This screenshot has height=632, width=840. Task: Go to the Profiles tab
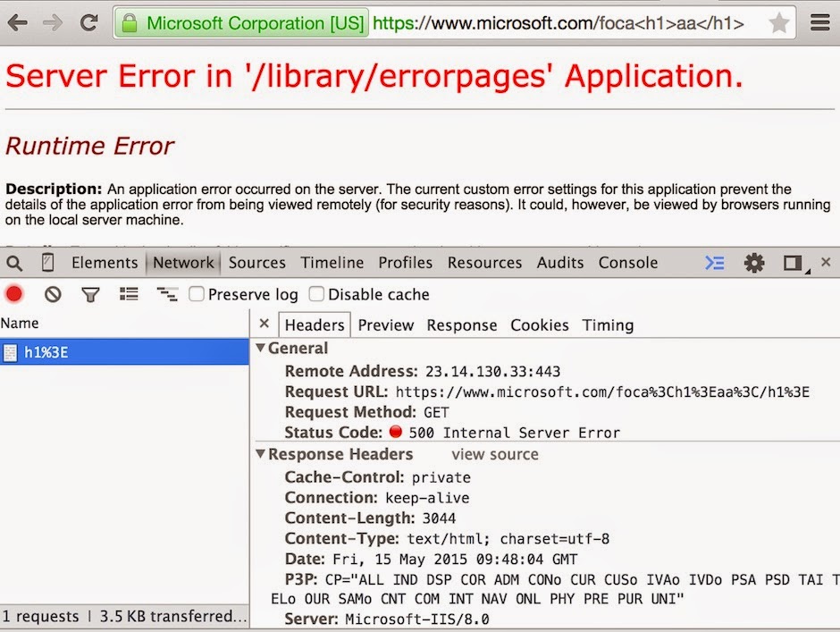[x=406, y=263]
